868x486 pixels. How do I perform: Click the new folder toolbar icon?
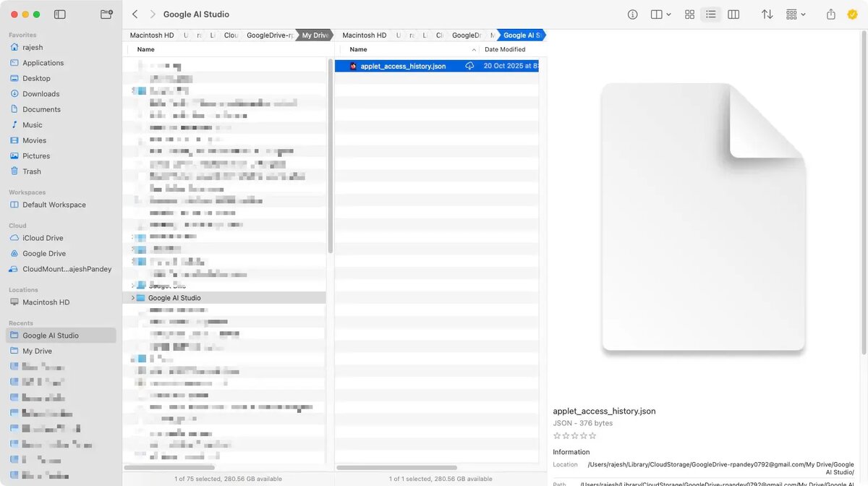106,14
